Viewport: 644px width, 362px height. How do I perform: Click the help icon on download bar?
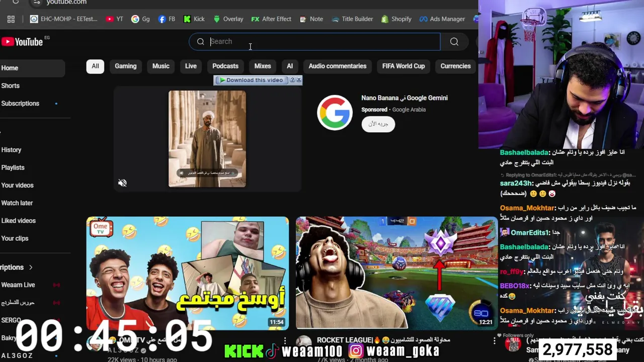(292, 80)
